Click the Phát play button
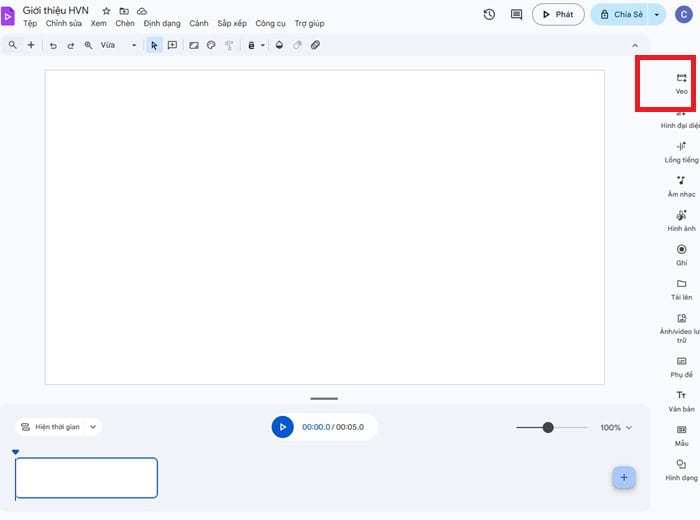The height and width of the screenshot is (520, 700). tap(558, 15)
